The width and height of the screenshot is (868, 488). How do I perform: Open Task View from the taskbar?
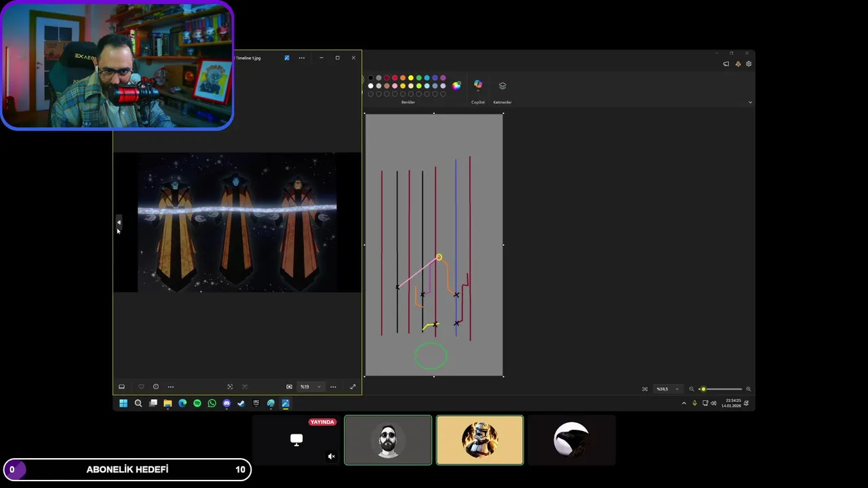coord(153,403)
